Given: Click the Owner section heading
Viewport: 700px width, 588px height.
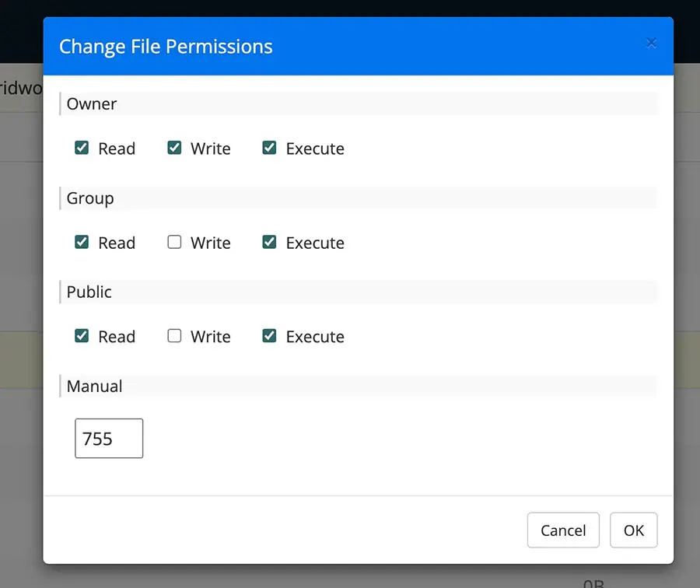Looking at the screenshot, I should [x=92, y=103].
